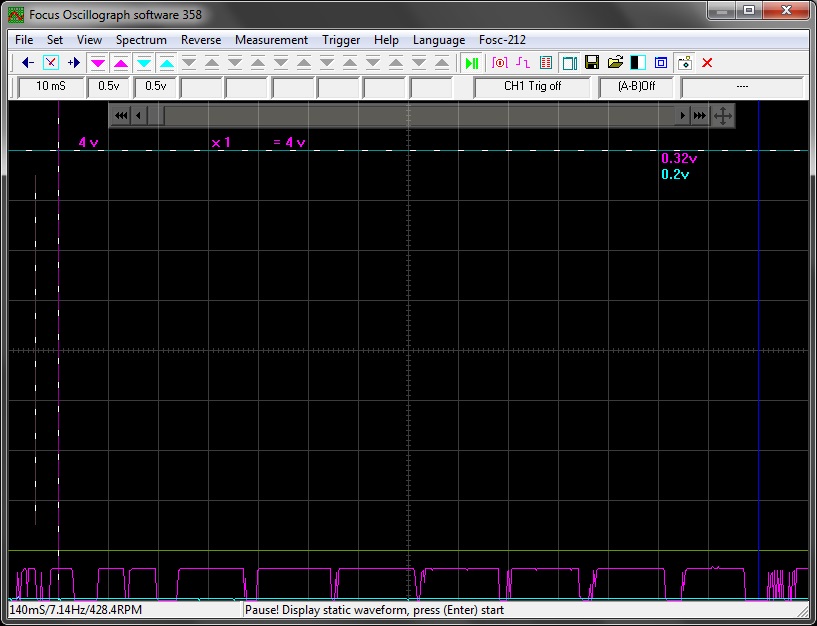Open the Measurement menu
817x626 pixels.
pos(271,40)
